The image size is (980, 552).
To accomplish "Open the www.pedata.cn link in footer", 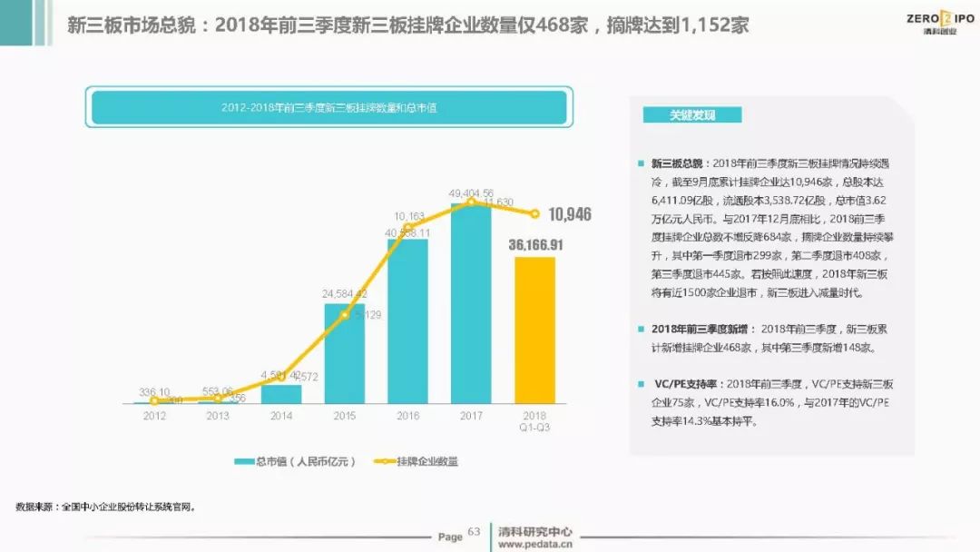I will coord(534,544).
